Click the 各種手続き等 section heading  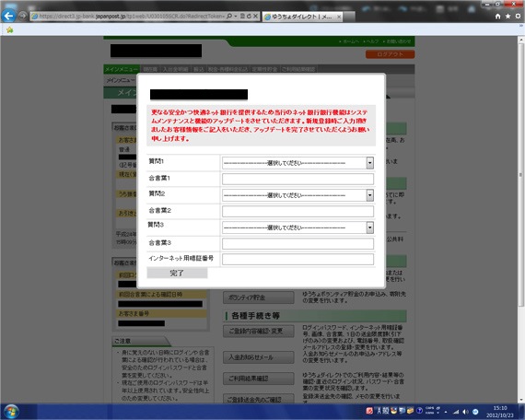coord(255,316)
